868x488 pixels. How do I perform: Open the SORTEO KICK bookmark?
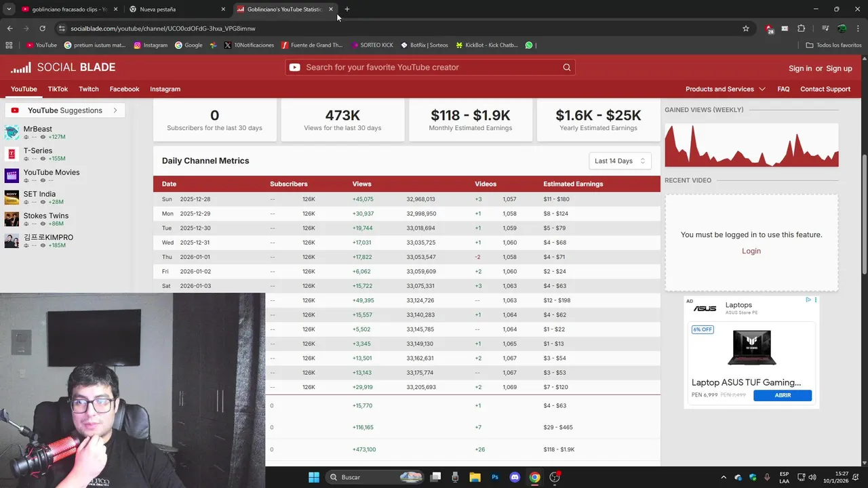click(x=372, y=45)
